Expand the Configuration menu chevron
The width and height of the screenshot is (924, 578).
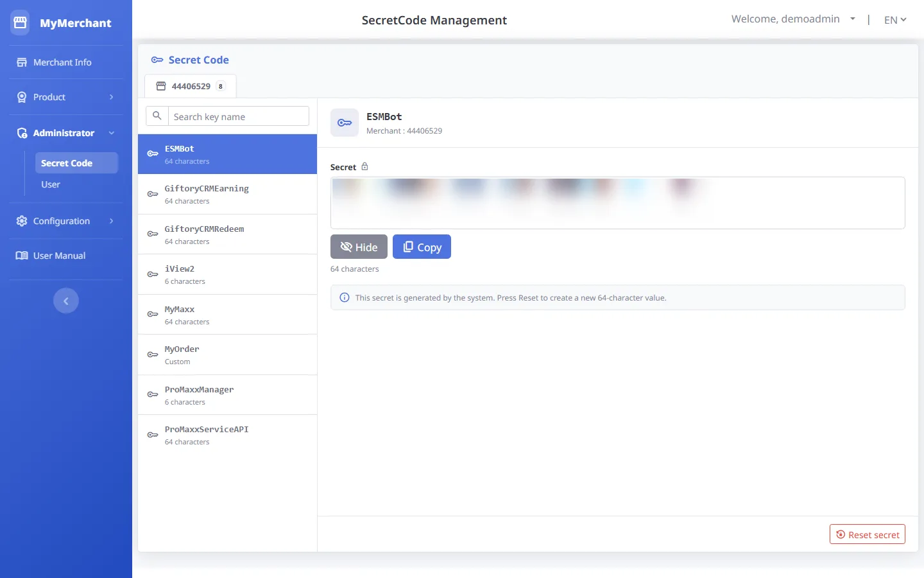(x=112, y=221)
